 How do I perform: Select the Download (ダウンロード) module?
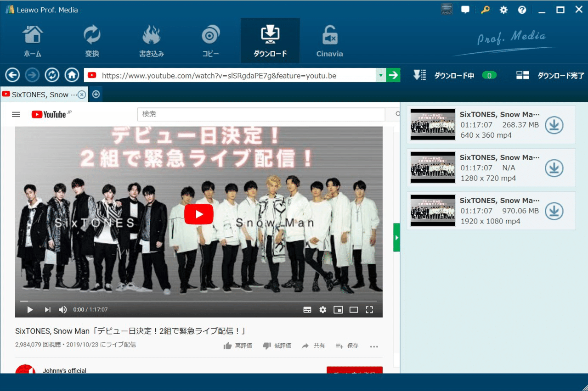click(270, 41)
